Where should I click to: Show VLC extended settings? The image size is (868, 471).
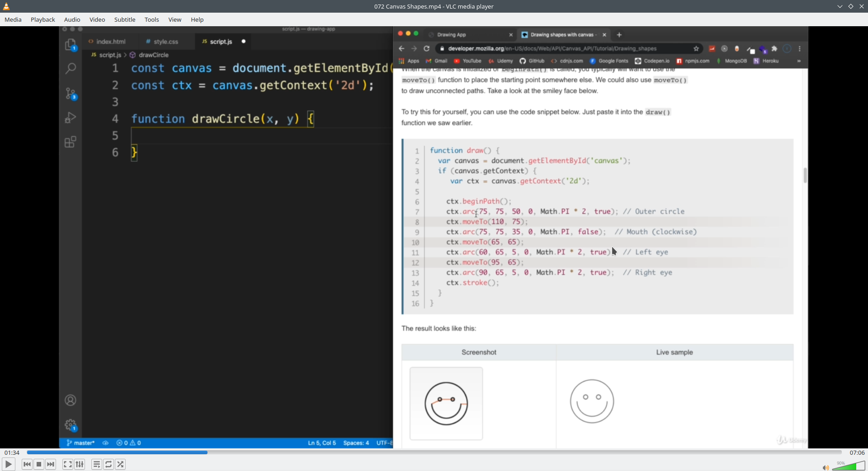(x=80, y=464)
